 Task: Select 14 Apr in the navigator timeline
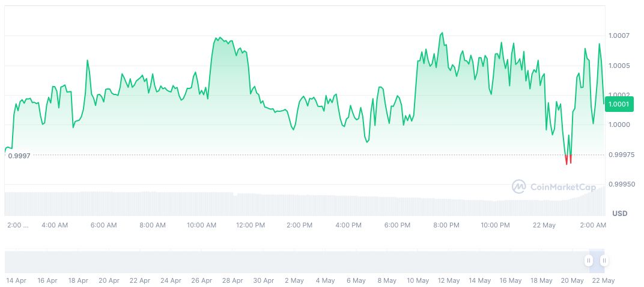coord(16,280)
